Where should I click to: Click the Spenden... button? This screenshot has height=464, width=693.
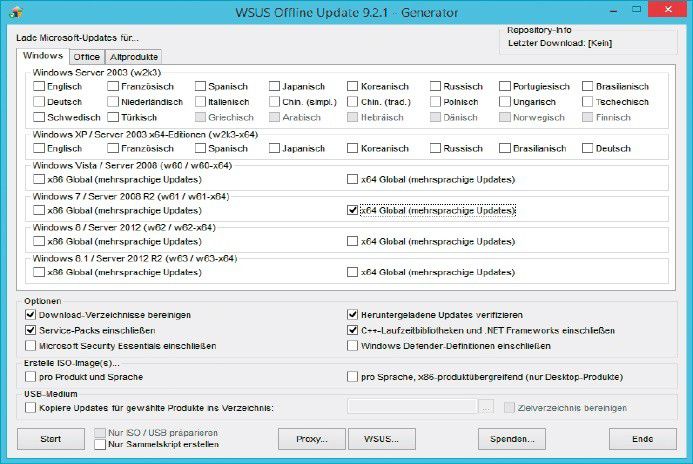coord(512,439)
